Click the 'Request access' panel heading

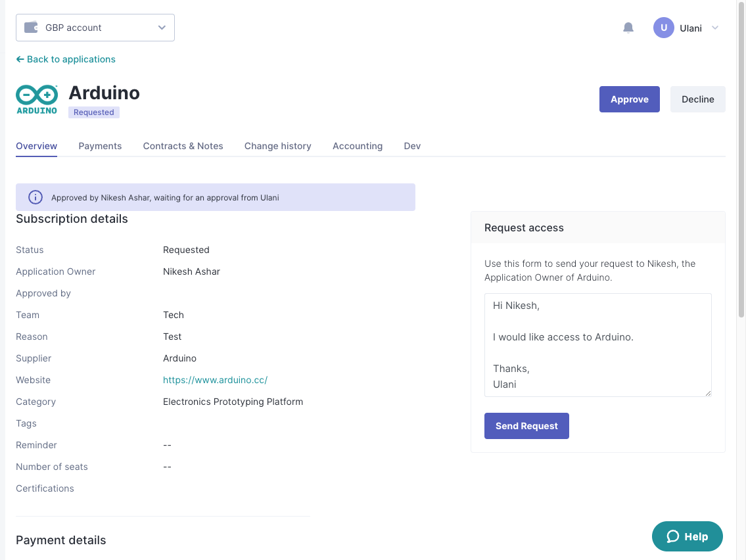tap(524, 228)
